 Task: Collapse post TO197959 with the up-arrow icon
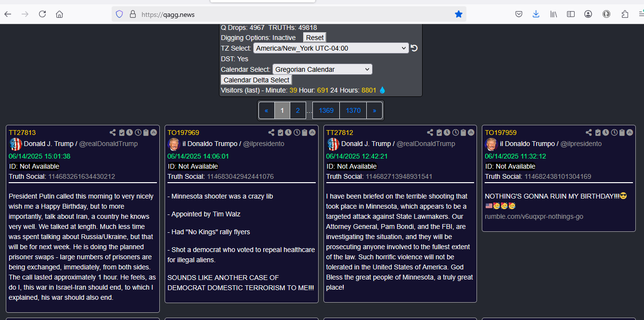(630, 133)
